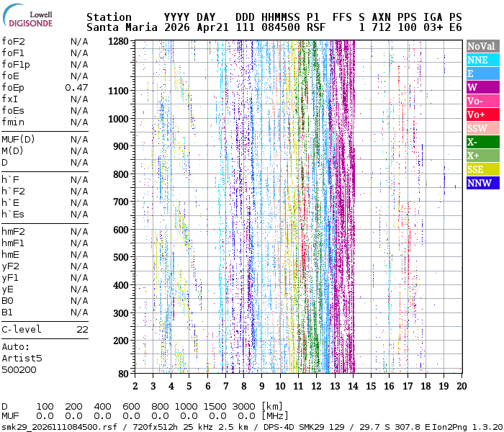This screenshot has height=432, width=504.
Task: Click the foF2 parameter row
Action: click(45, 42)
